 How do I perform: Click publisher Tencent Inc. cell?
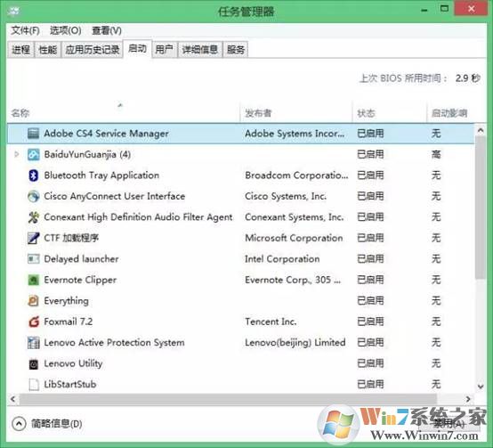(271, 322)
